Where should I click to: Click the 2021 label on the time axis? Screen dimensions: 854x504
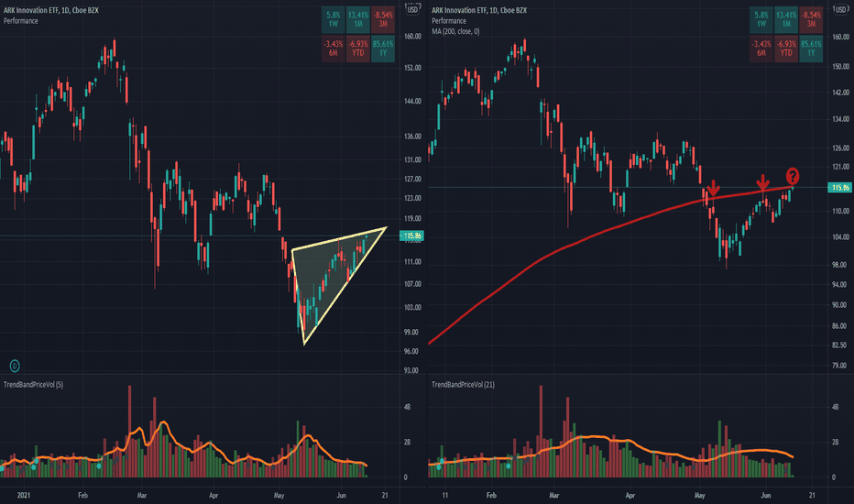[24, 495]
